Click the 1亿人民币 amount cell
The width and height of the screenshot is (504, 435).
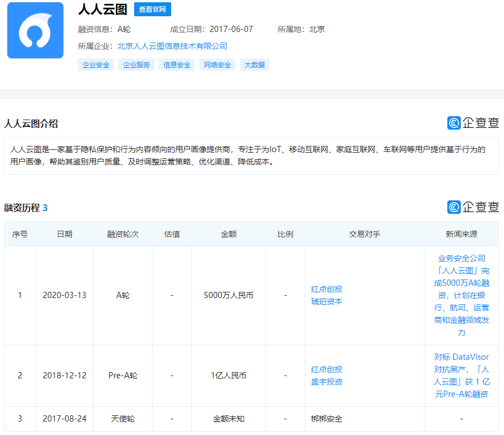[x=228, y=376]
